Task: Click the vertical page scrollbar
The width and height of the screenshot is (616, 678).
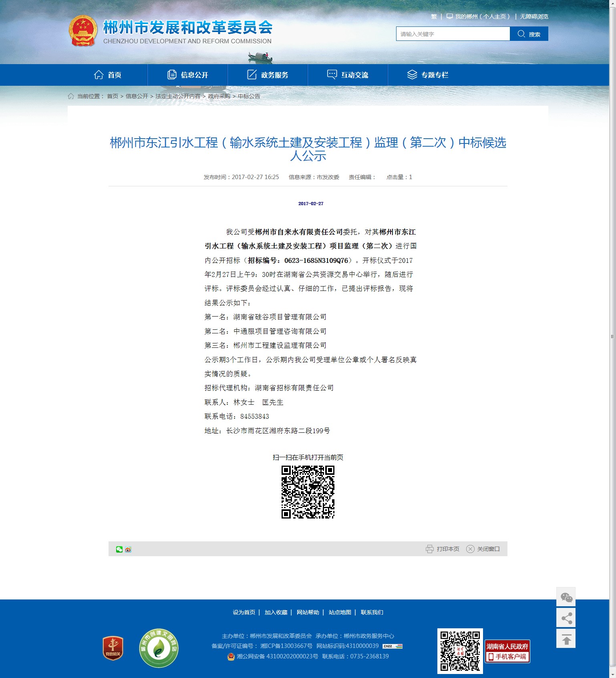Action: 612,337
